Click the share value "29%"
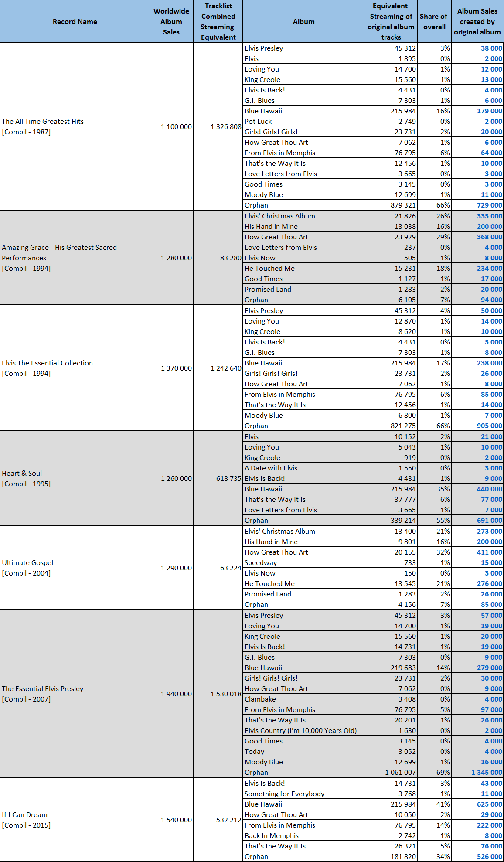 (x=443, y=237)
